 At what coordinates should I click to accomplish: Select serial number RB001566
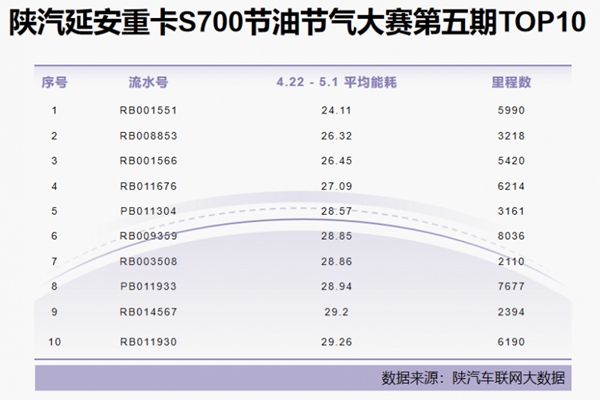148,160
